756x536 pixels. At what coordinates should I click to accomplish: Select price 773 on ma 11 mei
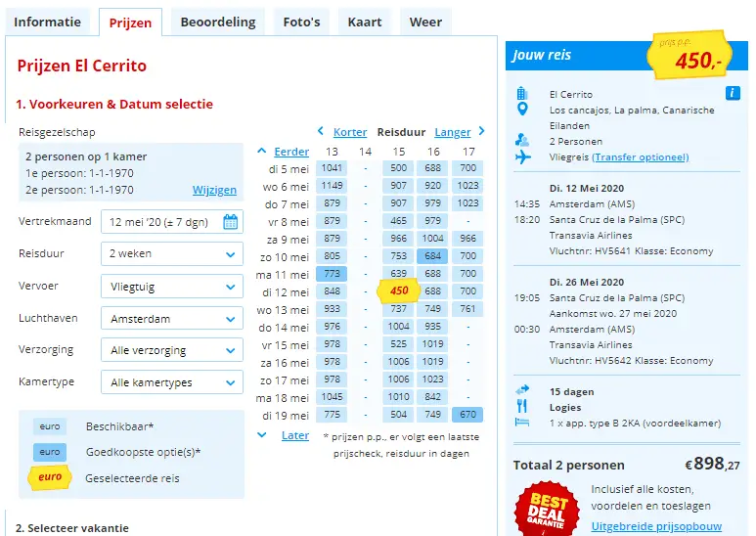pyautogui.click(x=332, y=273)
